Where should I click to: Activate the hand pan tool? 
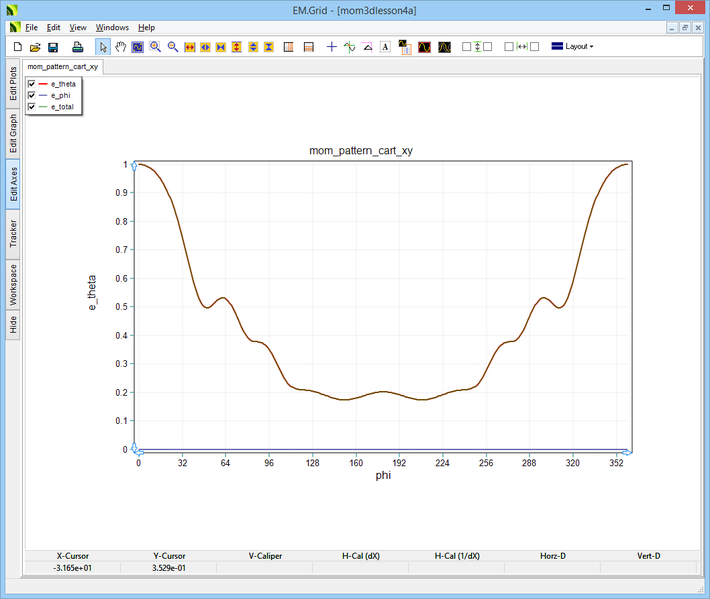pos(120,47)
